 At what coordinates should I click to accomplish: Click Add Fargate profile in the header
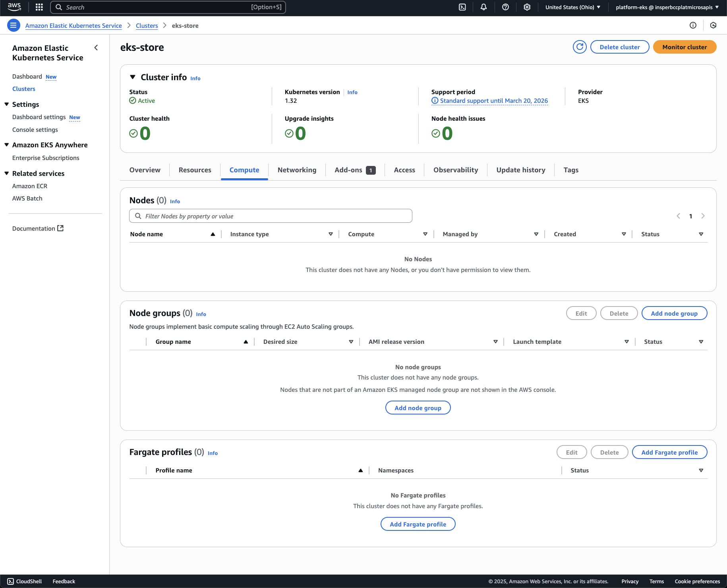(x=669, y=452)
